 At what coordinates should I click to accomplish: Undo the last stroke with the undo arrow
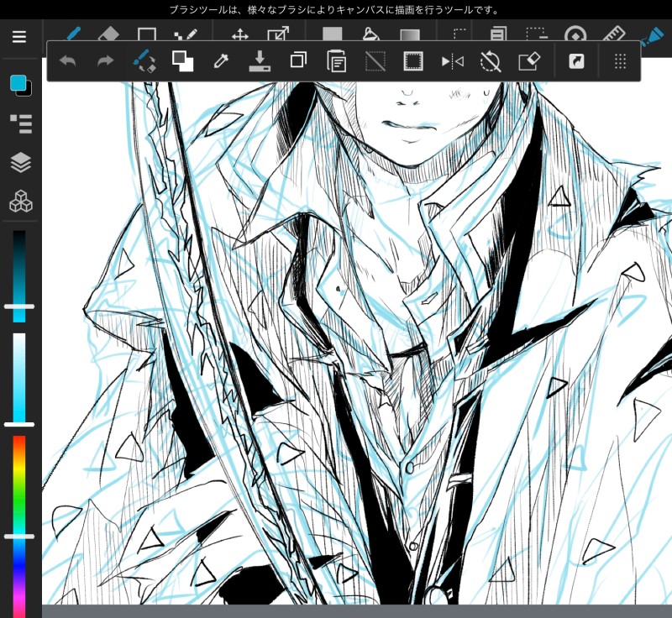tap(68, 61)
